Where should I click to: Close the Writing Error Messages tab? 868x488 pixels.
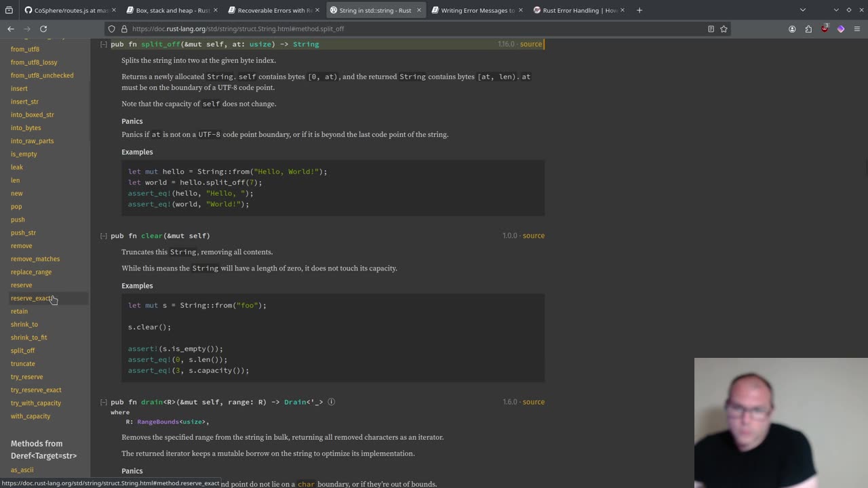(x=521, y=10)
